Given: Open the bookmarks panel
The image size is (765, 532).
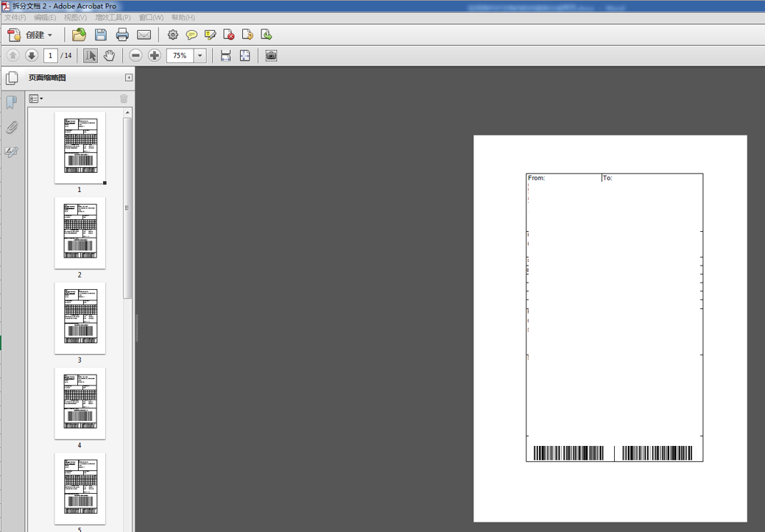Looking at the screenshot, I should coord(12,102).
